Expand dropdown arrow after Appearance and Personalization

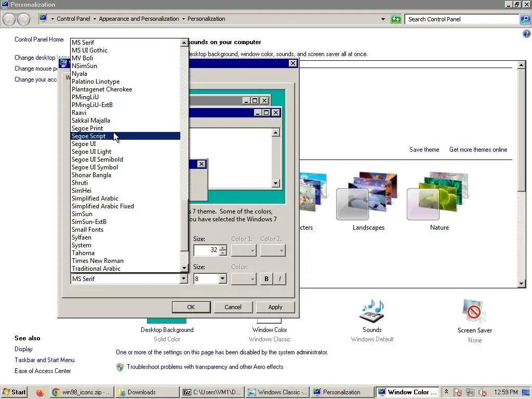tap(183, 19)
